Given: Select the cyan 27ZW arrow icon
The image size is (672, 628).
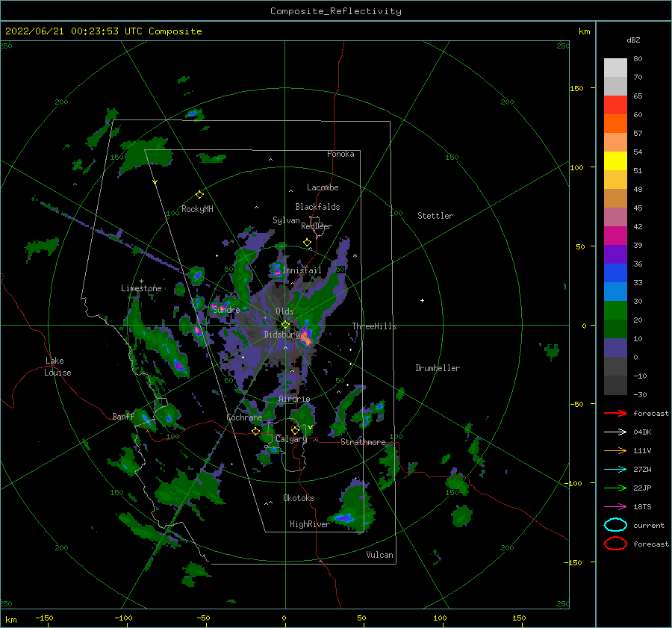Looking at the screenshot, I should click(x=615, y=470).
